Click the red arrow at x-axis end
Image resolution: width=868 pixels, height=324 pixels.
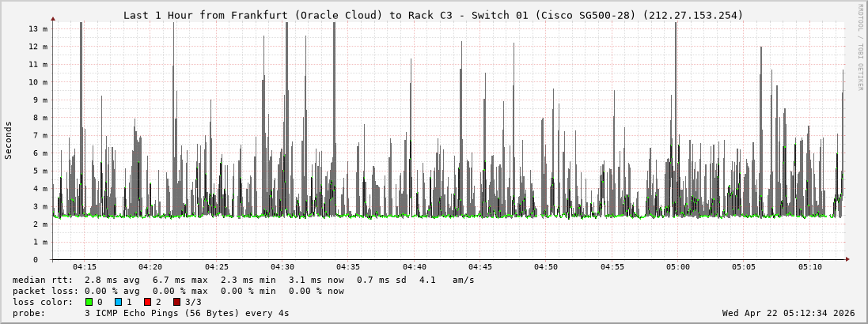(847, 259)
